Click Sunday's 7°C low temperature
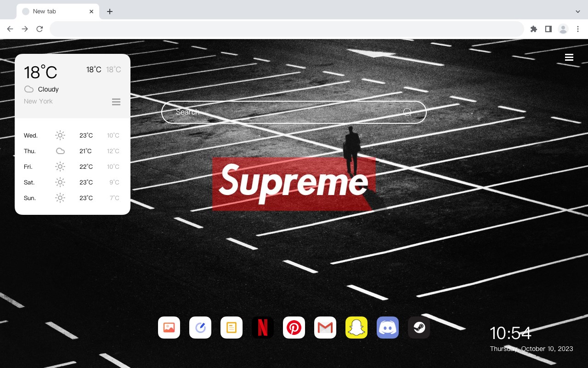Image resolution: width=588 pixels, height=368 pixels. (x=114, y=198)
